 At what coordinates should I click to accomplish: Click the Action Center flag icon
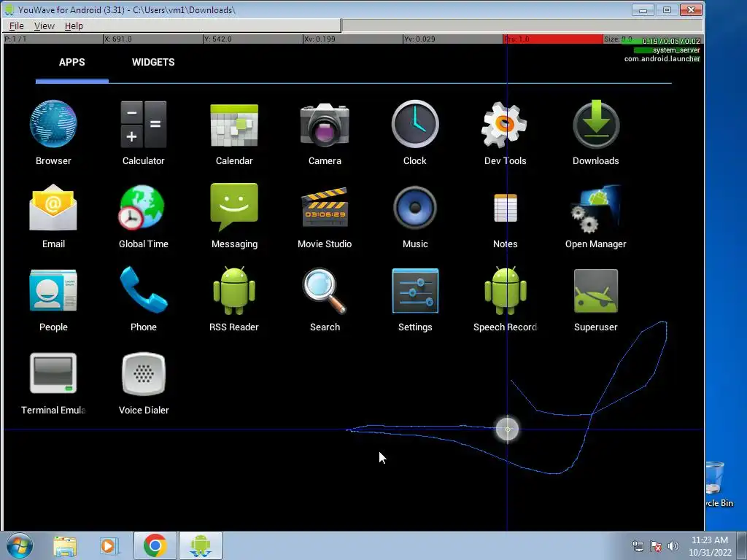(656, 546)
